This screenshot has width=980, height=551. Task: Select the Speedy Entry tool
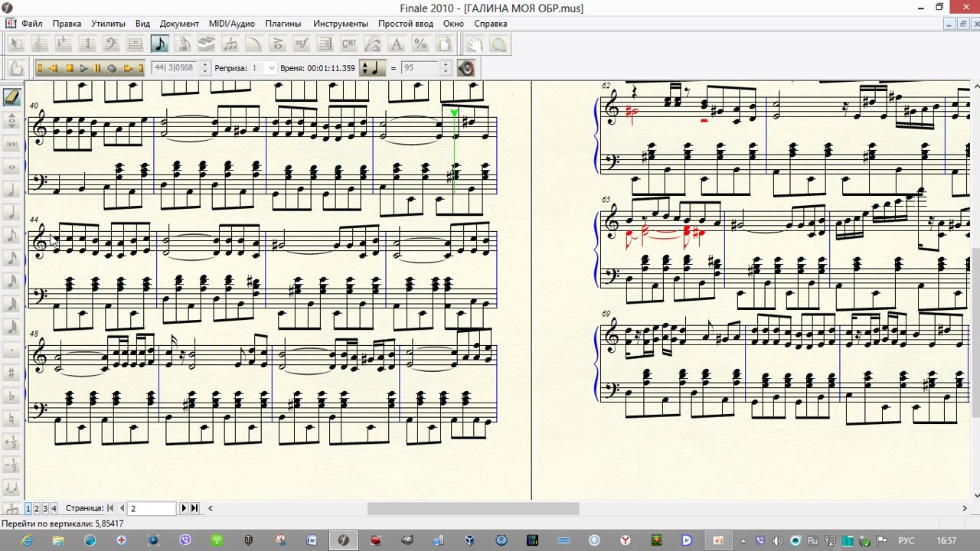click(183, 44)
